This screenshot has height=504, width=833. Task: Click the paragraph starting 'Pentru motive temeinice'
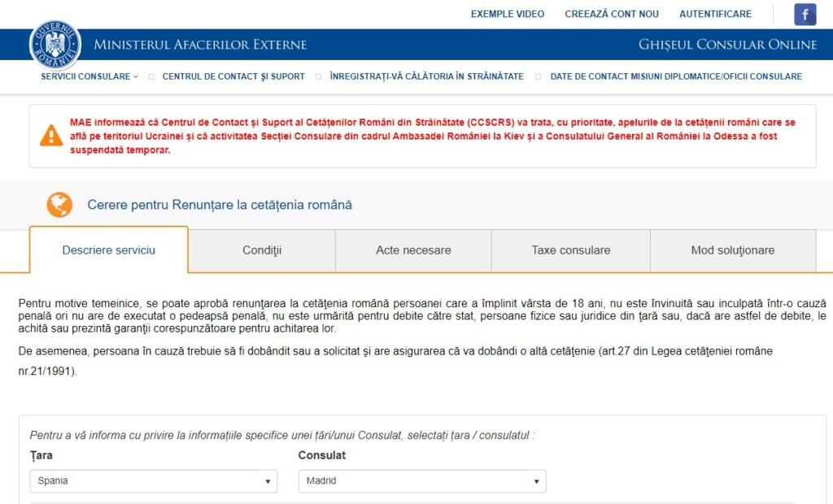tap(422, 316)
